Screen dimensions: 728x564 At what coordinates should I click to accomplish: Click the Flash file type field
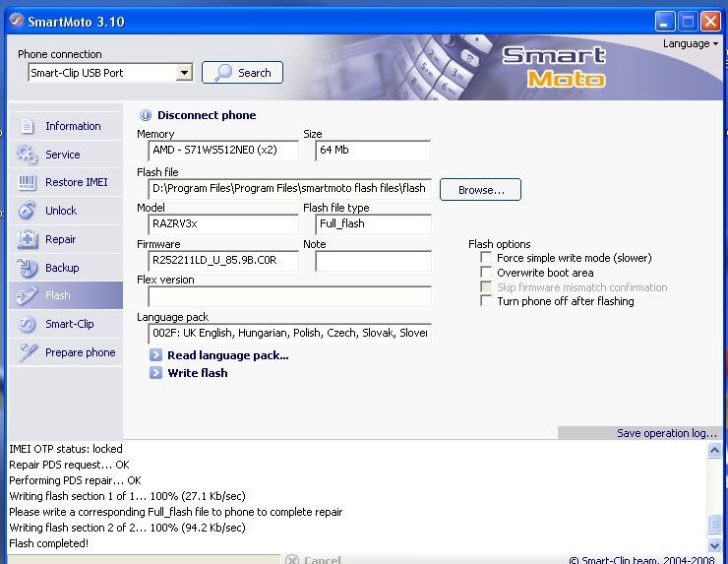(373, 224)
